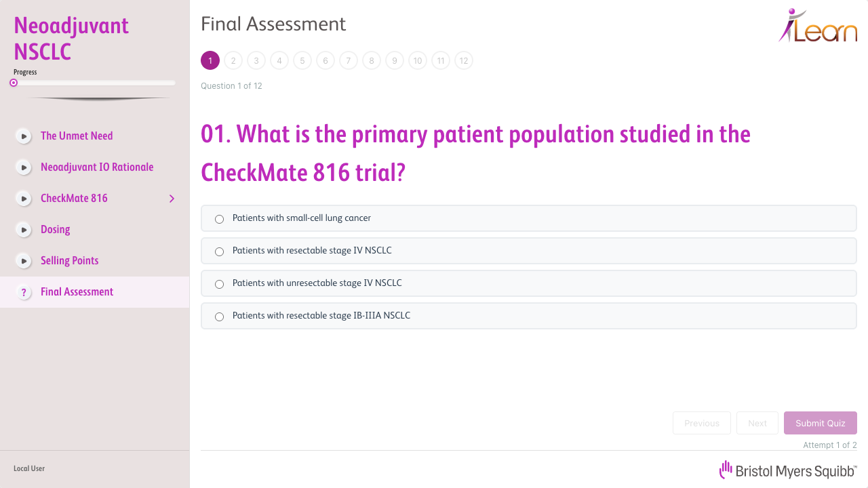868x488 pixels.
Task: Switch to the Final Assessment section
Action: click(77, 291)
